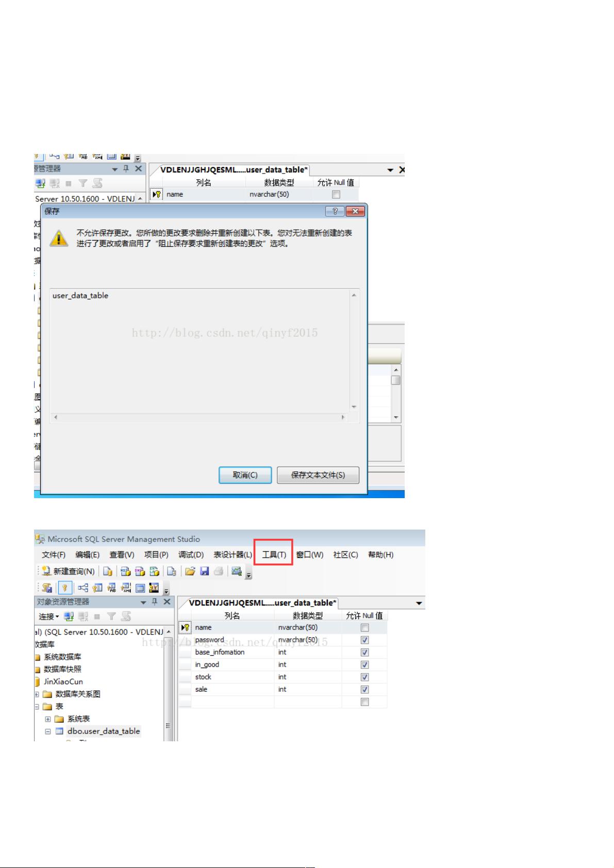Click the Analysis Services XMLA query icon
Viewport: 614px width, 868px height.
coord(154,571)
